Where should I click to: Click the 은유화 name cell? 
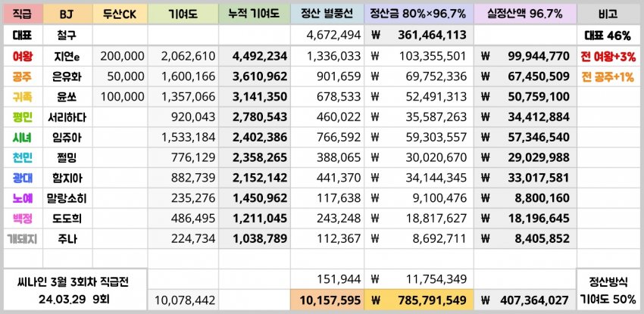coord(67,76)
